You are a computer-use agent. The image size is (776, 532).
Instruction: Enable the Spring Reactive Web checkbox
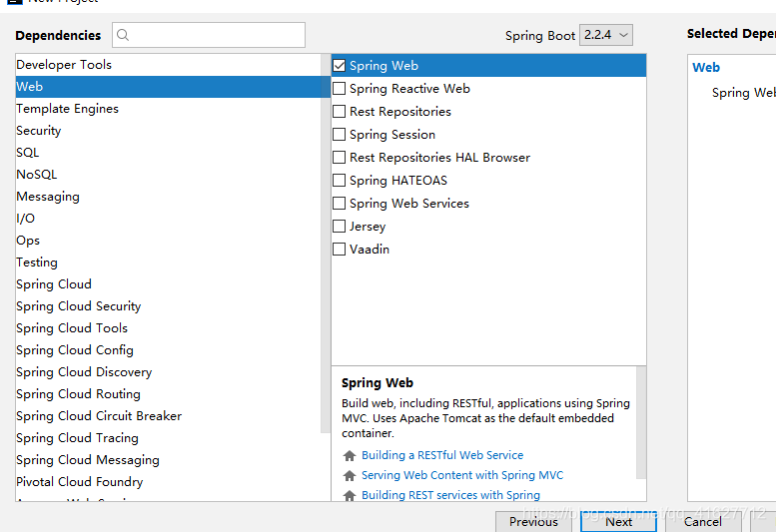(339, 89)
